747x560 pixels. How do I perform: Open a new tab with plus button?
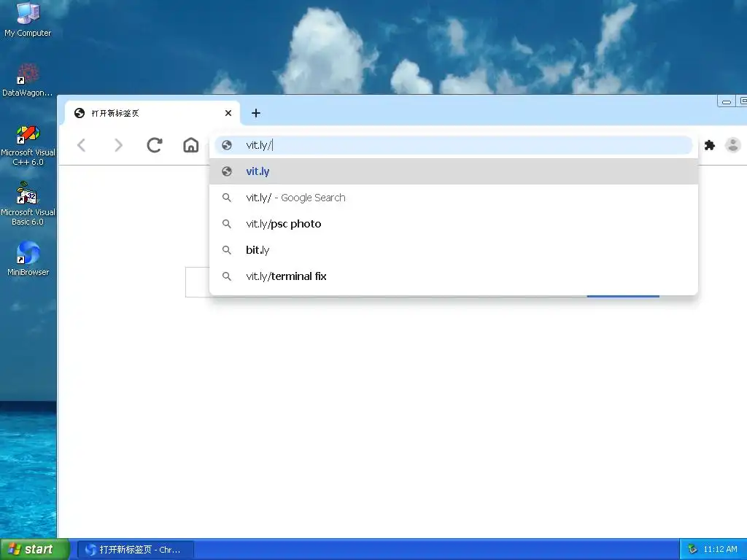[256, 113]
